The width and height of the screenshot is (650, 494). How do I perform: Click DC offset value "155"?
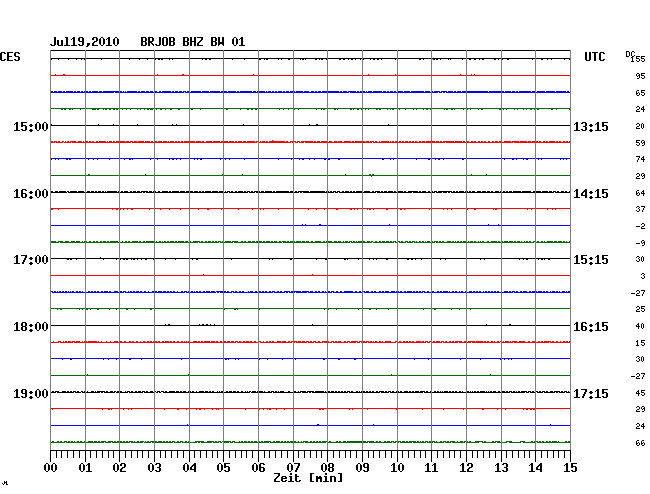[x=638, y=59]
